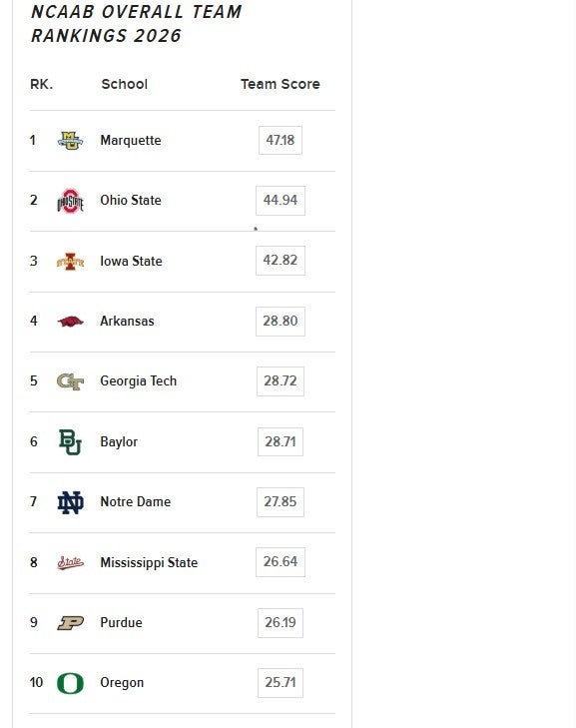
Task: Click the Oregon O logo
Action: (x=70, y=683)
